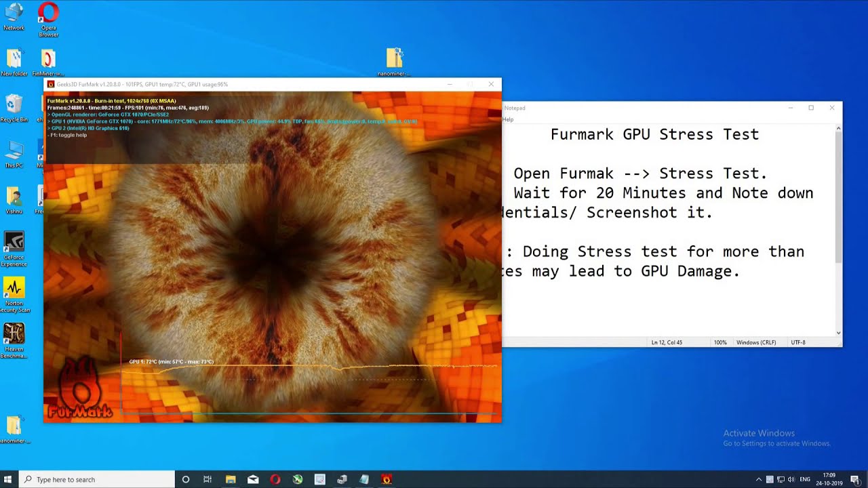868x488 pixels.
Task: Launch Opera Browser from the desktop
Action: 48,18
